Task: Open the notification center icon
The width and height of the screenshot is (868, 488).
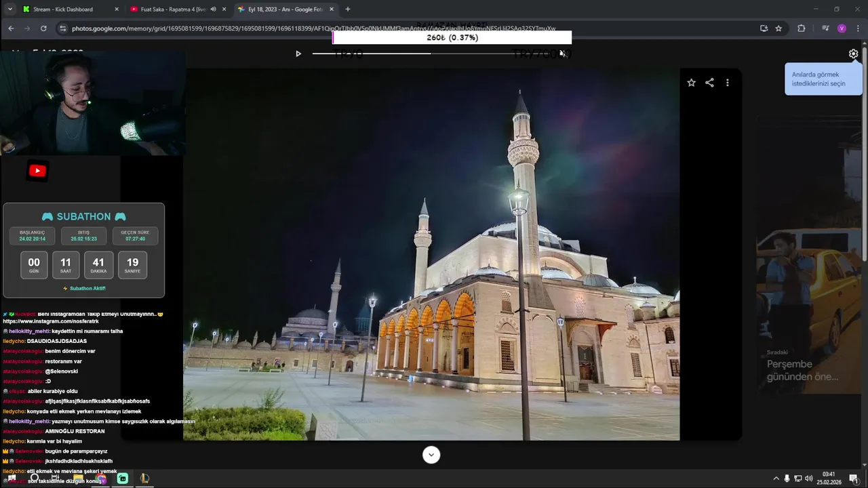Action: coord(854,479)
